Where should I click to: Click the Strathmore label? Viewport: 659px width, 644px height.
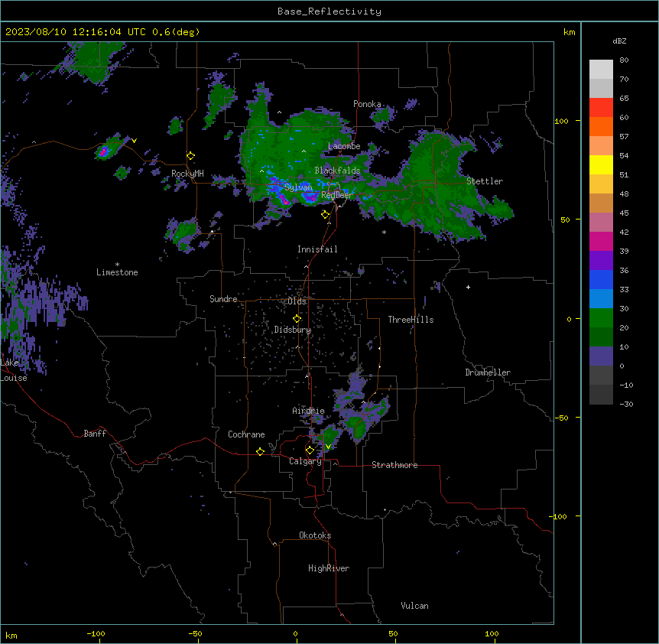click(394, 465)
